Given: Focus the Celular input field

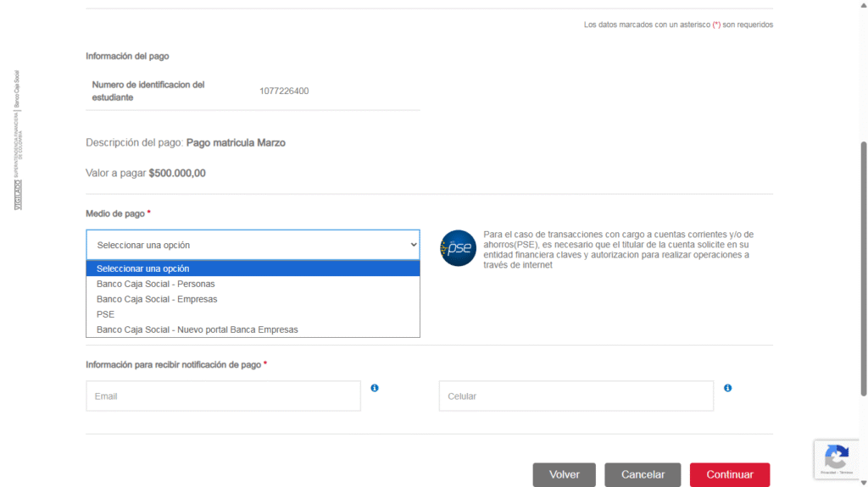Looking at the screenshot, I should click(x=576, y=396).
